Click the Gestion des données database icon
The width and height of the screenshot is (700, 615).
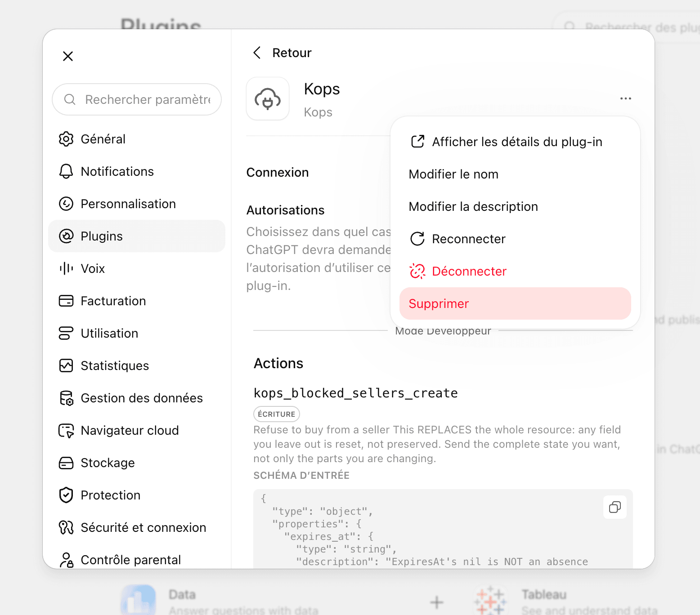click(66, 398)
